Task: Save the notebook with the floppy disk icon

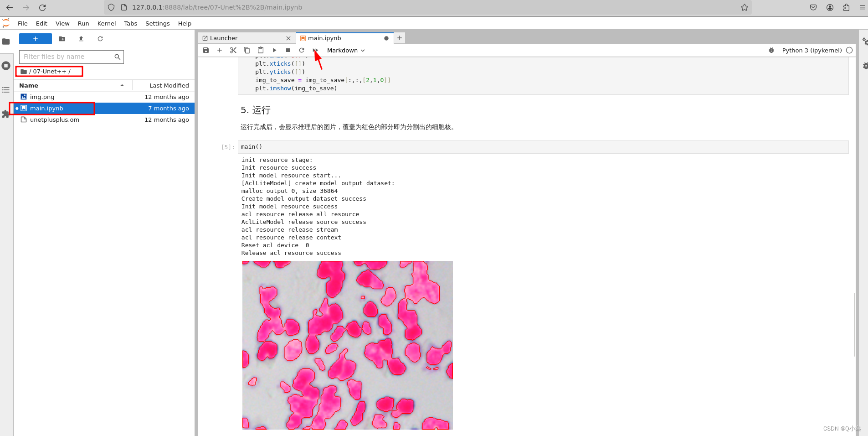Action: click(206, 50)
